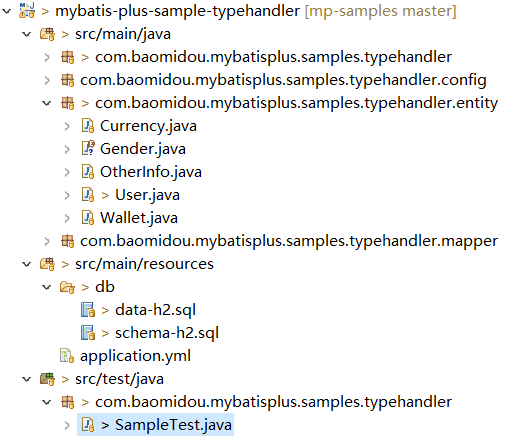Click the src/main/resources folder icon

tap(47, 264)
